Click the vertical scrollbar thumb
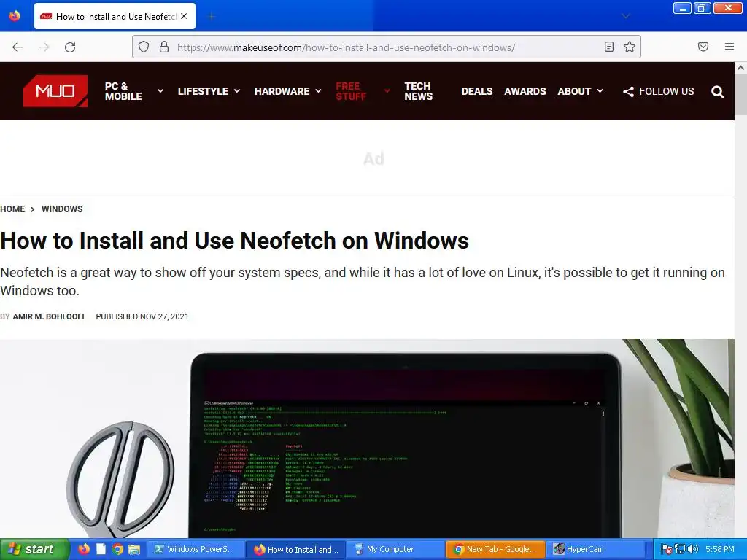This screenshot has height=560, width=747. [x=740, y=94]
